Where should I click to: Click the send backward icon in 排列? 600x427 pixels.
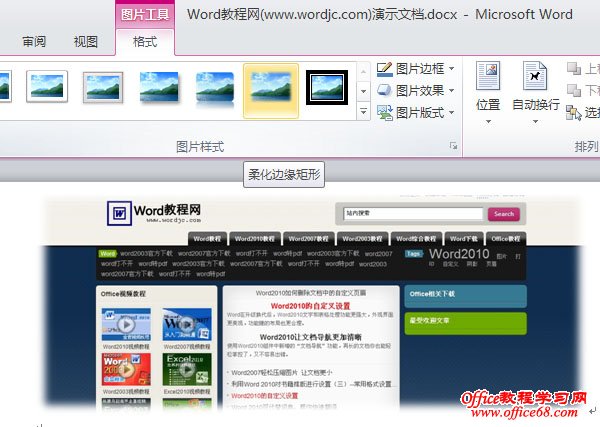pyautogui.click(x=574, y=91)
